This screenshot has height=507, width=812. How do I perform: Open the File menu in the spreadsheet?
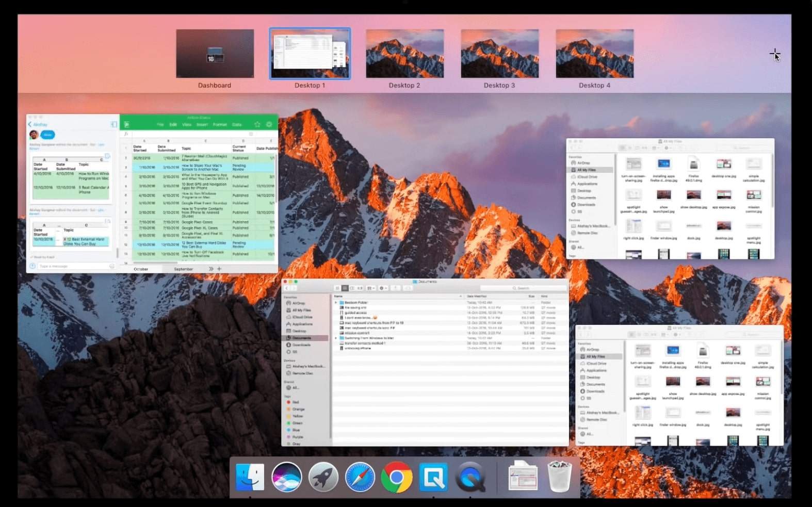pos(160,124)
